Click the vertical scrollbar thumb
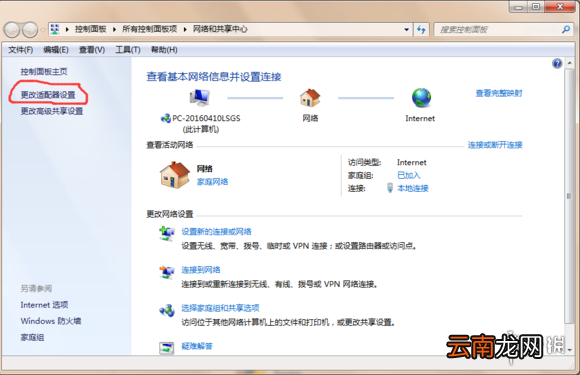Image resolution: width=580 pixels, height=375 pixels. (569, 196)
